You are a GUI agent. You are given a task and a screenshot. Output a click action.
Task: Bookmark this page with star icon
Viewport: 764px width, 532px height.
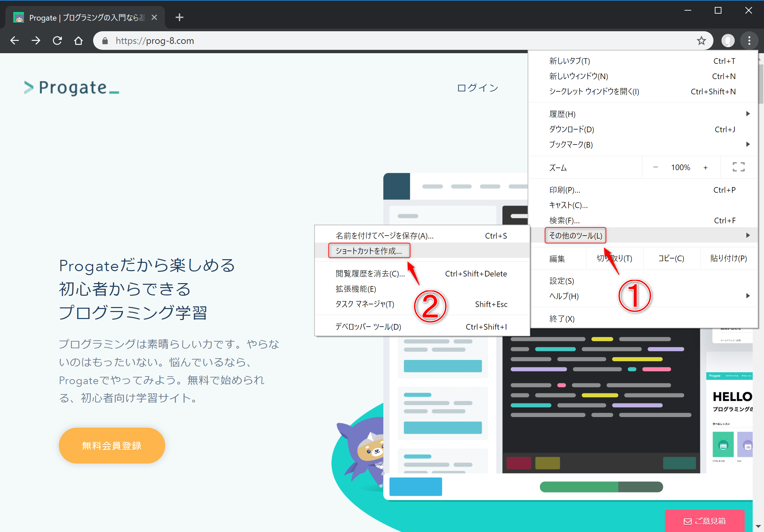[x=701, y=41]
